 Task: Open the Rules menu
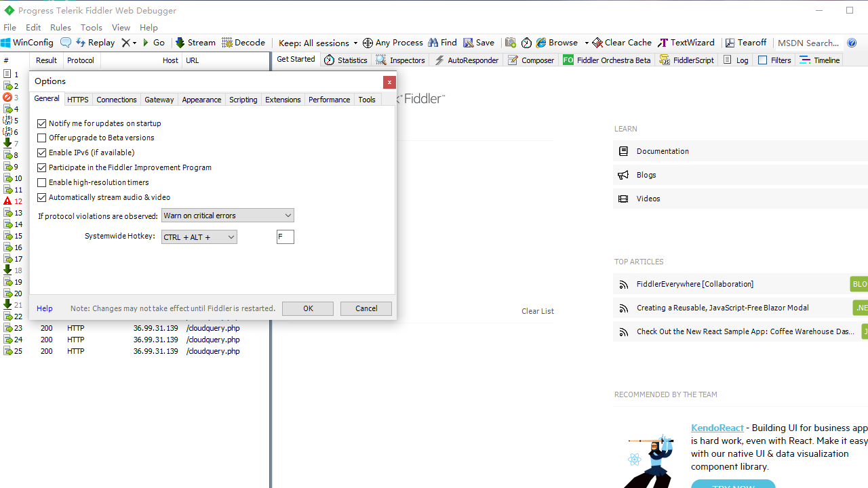(60, 27)
